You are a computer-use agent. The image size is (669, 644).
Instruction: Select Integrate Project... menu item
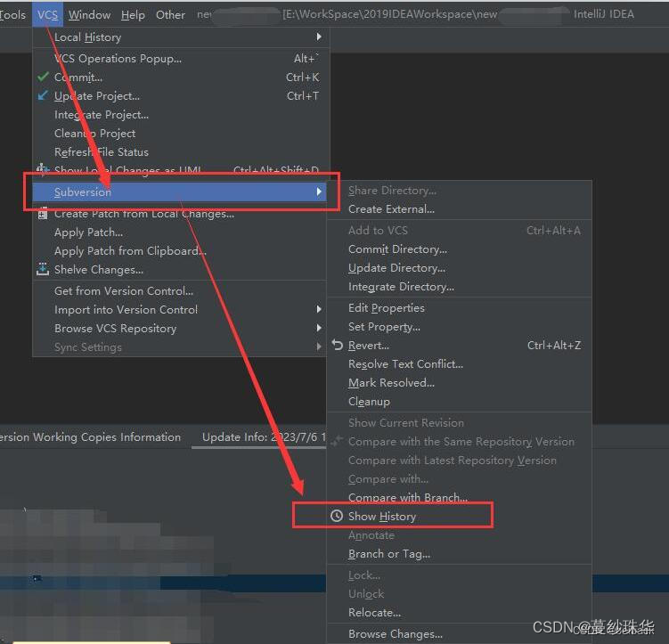(x=179, y=114)
